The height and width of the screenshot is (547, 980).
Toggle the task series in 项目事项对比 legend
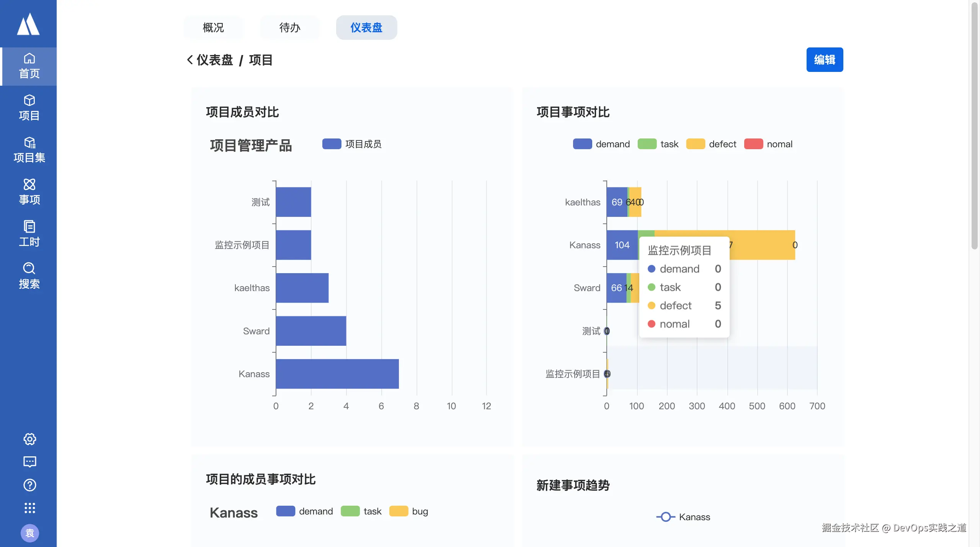point(647,144)
